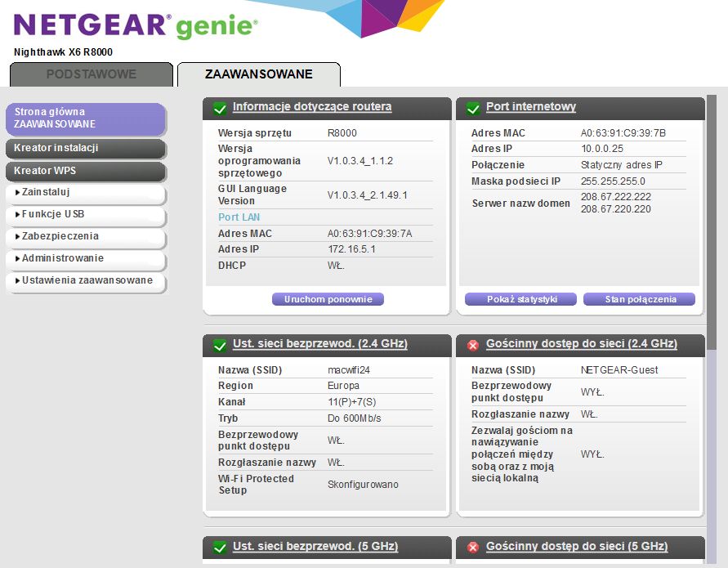Click the Europa region value
Screen dimensions: 728x568
(x=343, y=386)
